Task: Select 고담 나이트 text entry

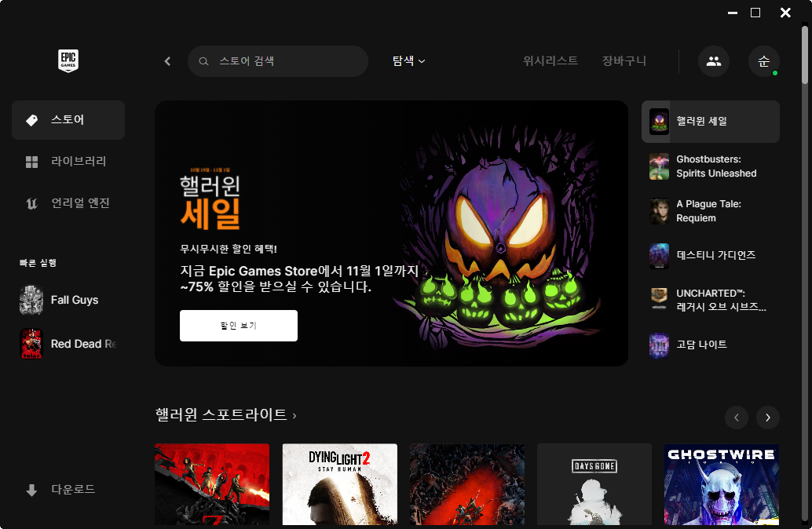Action: [x=702, y=345]
